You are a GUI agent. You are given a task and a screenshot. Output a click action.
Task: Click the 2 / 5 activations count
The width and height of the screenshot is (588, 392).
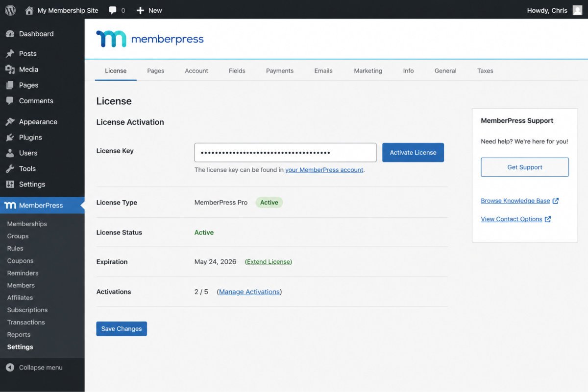(201, 292)
